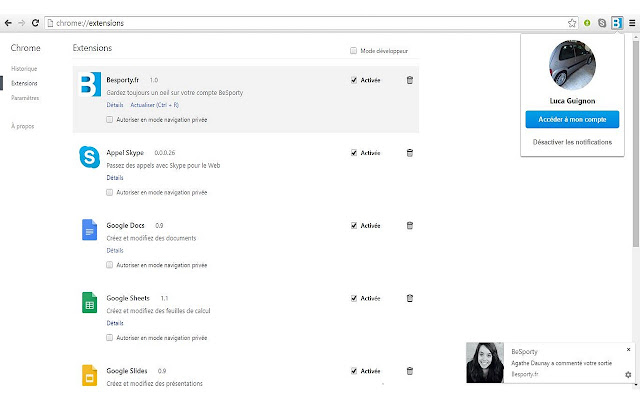Click BeSporty extension icon in toolbar
The width and height of the screenshot is (640, 400).
(617, 23)
